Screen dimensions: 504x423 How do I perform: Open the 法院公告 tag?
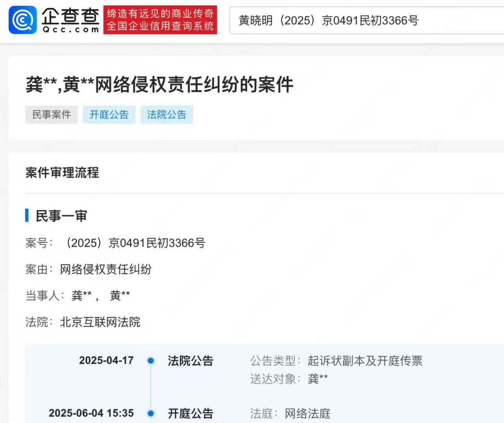click(x=166, y=115)
